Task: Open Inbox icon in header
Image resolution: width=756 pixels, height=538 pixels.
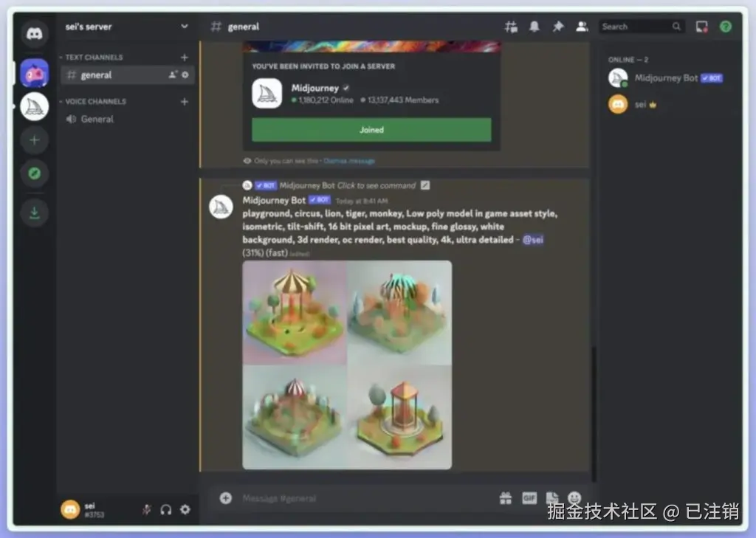Action: tap(701, 27)
